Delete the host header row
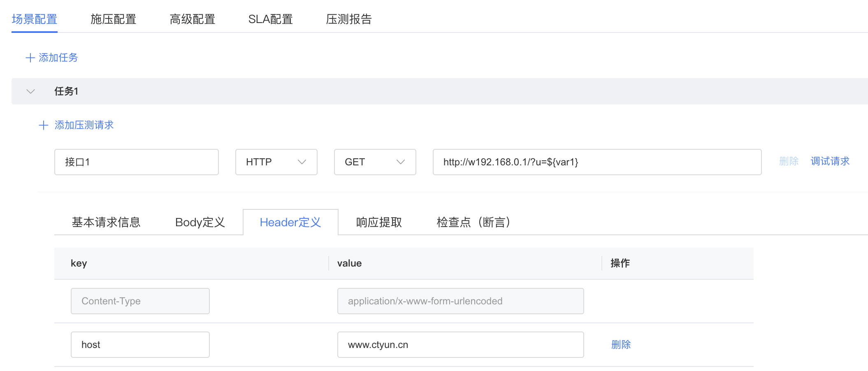This screenshot has width=868, height=371. [x=621, y=345]
